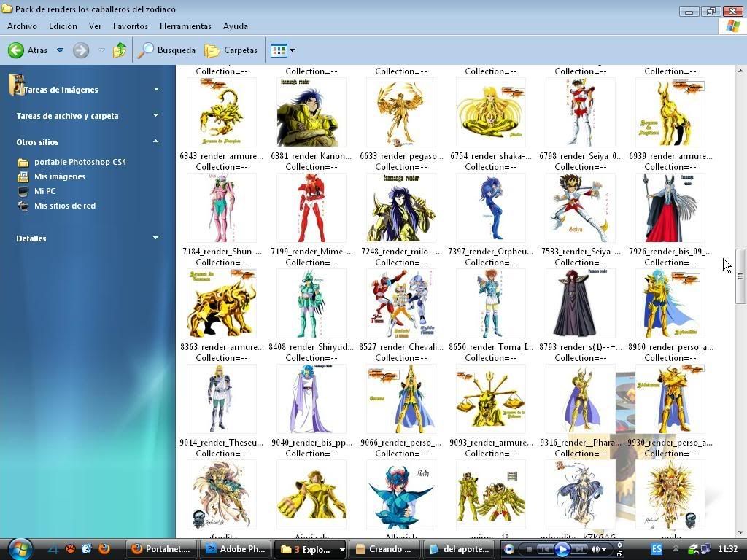The height and width of the screenshot is (560, 747).
Task: Click the 9014_render_Theseu file name
Action: (x=222, y=443)
